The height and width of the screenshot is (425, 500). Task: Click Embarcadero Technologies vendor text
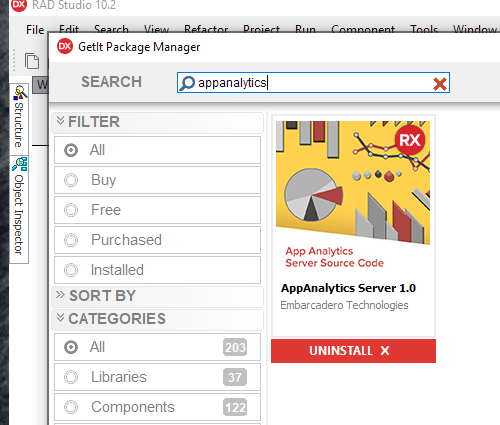(x=344, y=305)
